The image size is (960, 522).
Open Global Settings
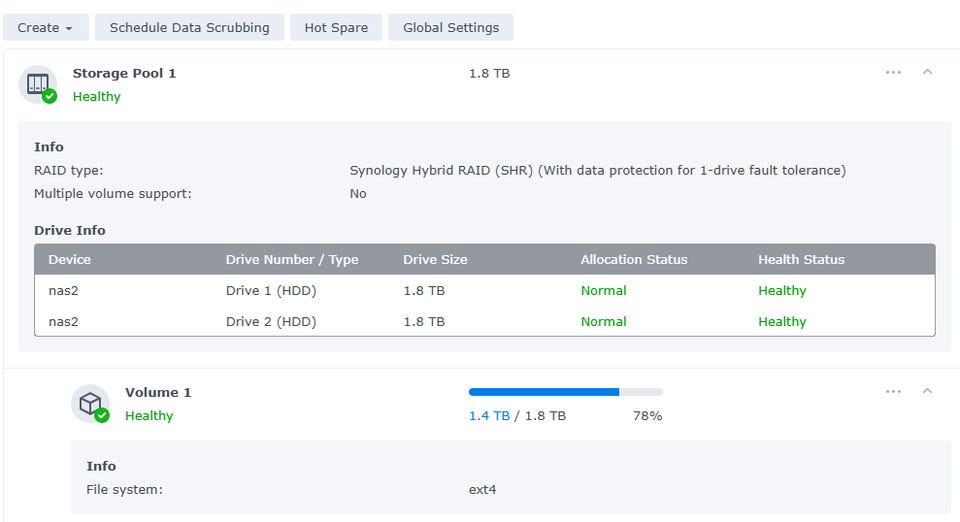tap(451, 28)
